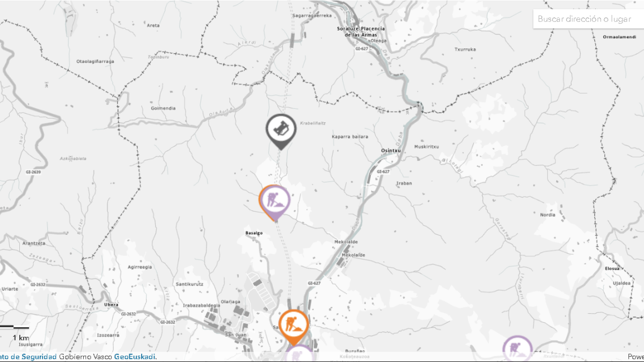Screen dimensions: 644x362
Task: Pick the Nordia place label
Action: [548, 215]
